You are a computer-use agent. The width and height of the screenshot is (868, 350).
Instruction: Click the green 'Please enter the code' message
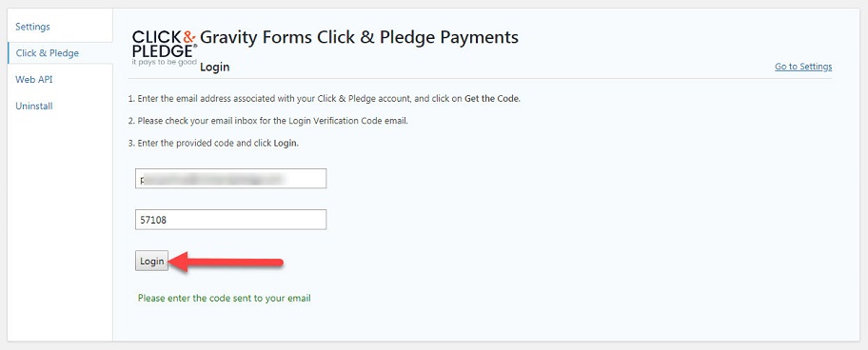(x=225, y=298)
